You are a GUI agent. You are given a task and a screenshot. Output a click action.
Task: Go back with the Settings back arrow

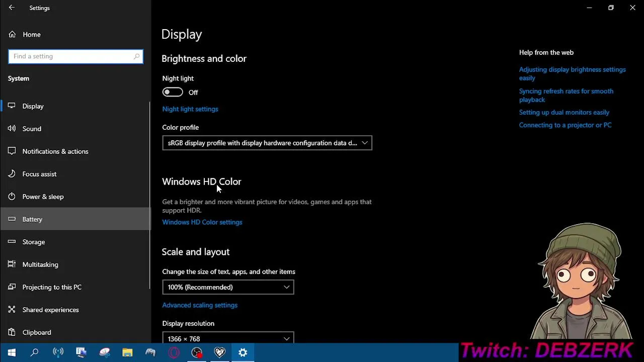click(12, 8)
